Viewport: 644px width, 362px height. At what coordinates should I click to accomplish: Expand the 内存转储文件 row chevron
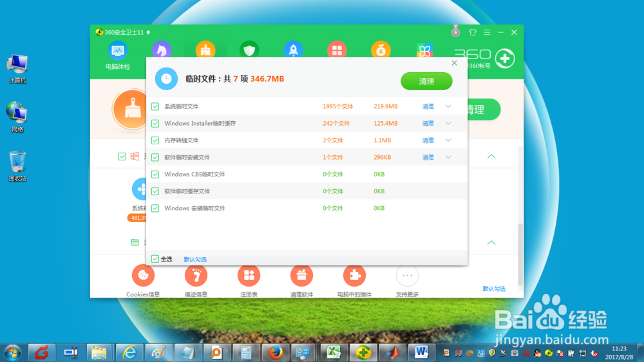click(x=448, y=140)
